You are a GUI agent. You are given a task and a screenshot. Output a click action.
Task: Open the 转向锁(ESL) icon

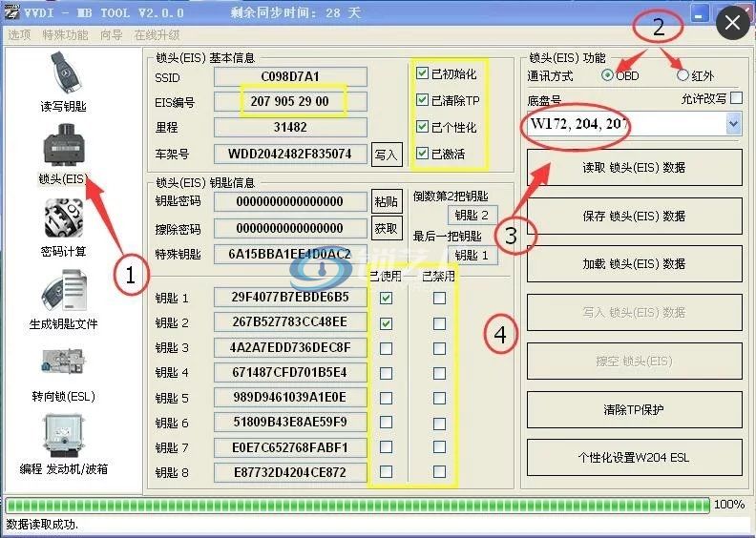click(64, 362)
